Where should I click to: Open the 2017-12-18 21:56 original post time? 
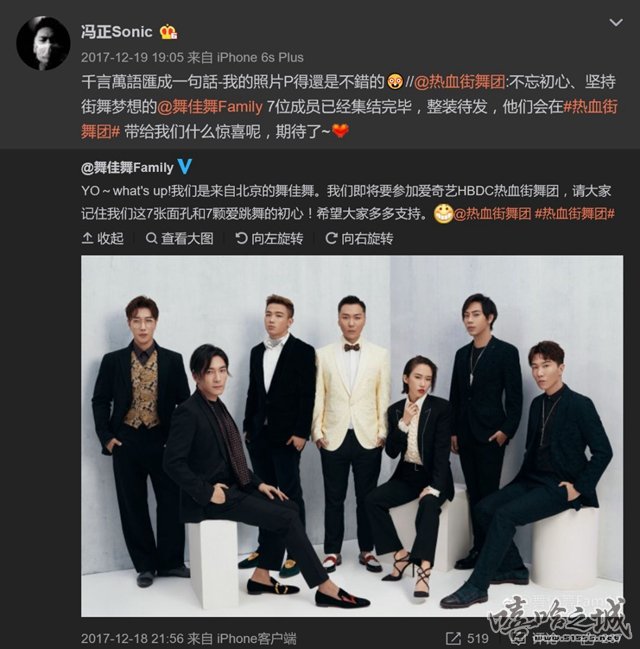pyautogui.click(x=132, y=639)
